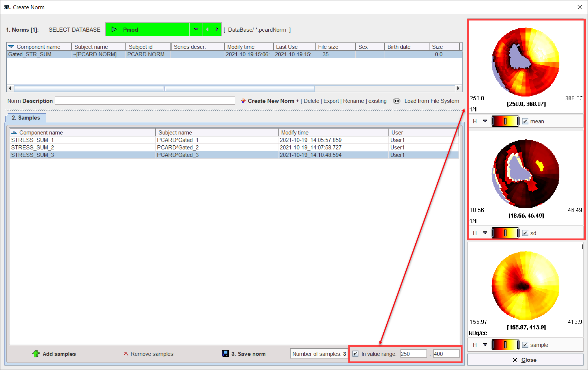Click the previous database left arrow

coord(207,29)
